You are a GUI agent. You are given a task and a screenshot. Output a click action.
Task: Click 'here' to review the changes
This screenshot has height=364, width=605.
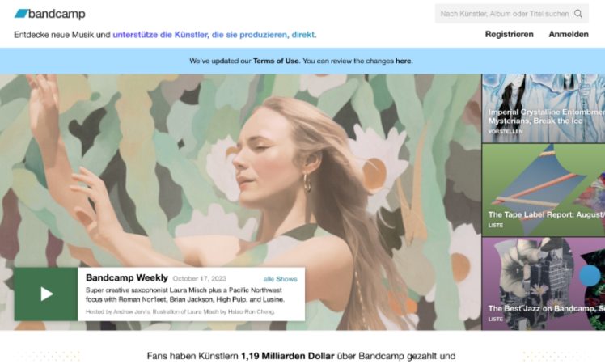point(404,61)
